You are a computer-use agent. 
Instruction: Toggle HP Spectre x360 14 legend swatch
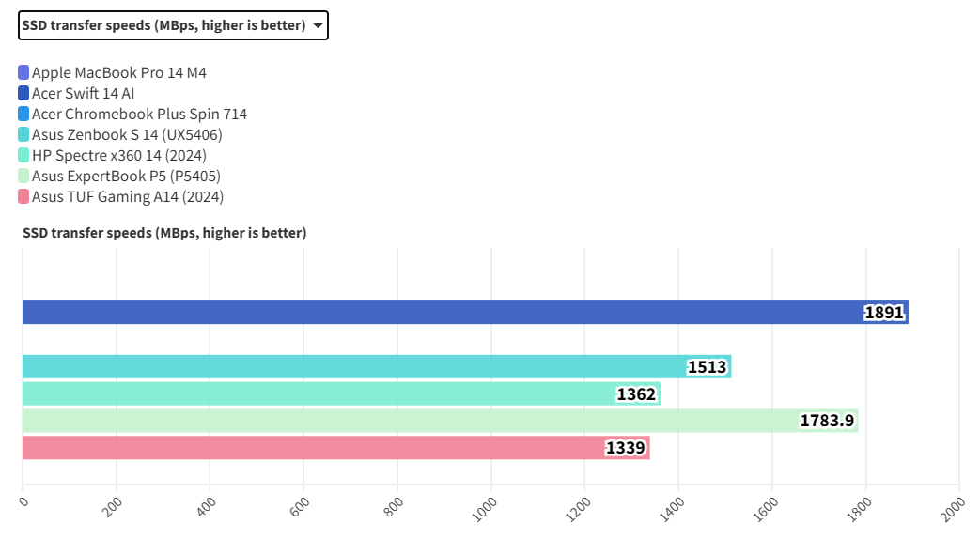coord(23,155)
